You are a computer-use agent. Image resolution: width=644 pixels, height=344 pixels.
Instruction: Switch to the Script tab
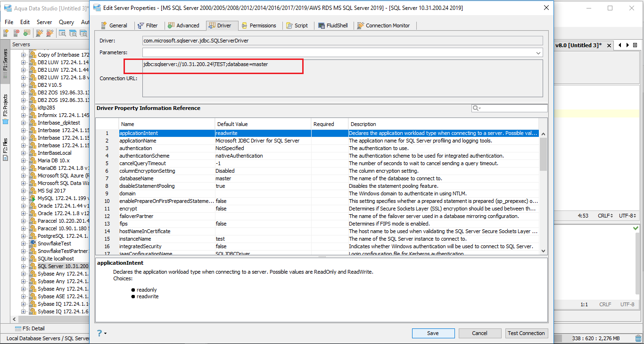297,25
